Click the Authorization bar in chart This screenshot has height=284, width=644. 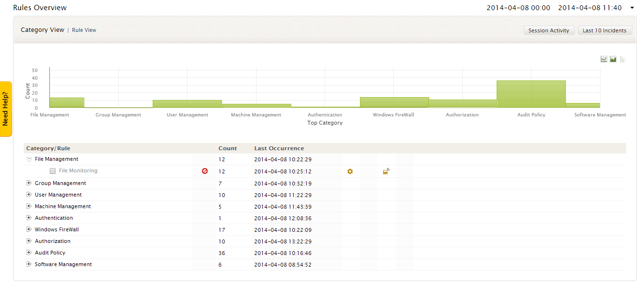pos(463,104)
